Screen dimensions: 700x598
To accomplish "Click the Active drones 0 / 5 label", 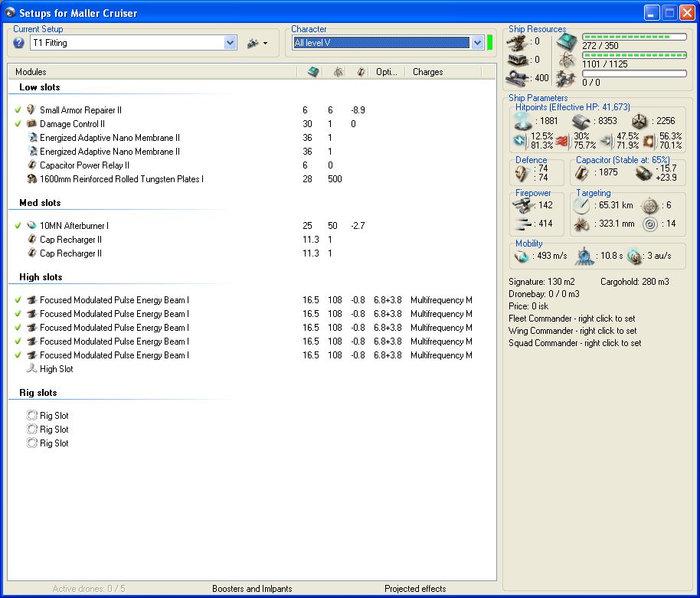I will 89,589.
